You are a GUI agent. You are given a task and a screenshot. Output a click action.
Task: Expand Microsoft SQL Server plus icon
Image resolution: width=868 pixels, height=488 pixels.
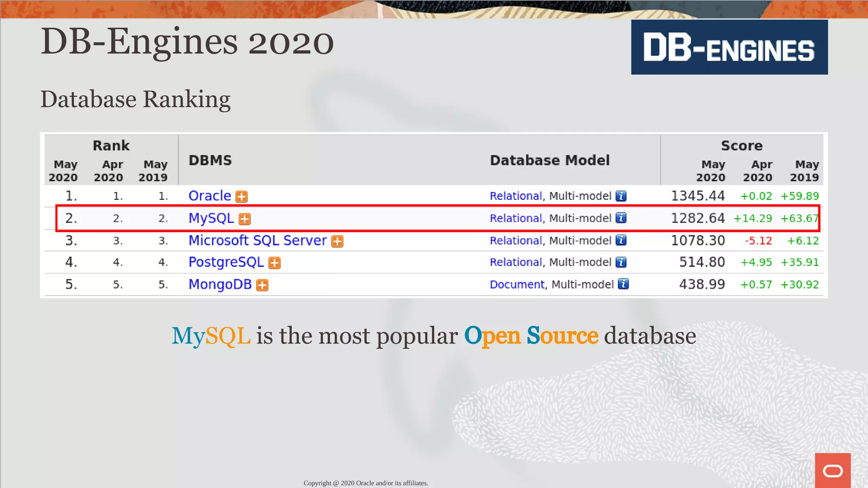pos(337,241)
